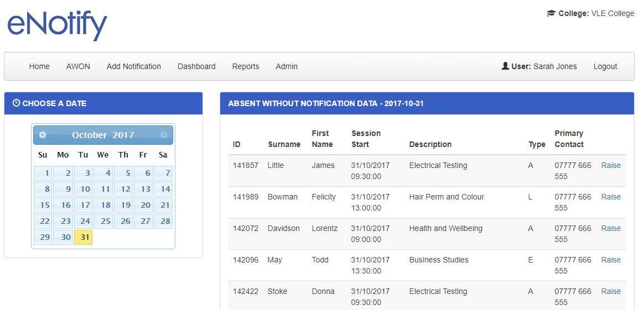
Task: Click the Hair Perm and Colour description
Action: click(x=446, y=197)
